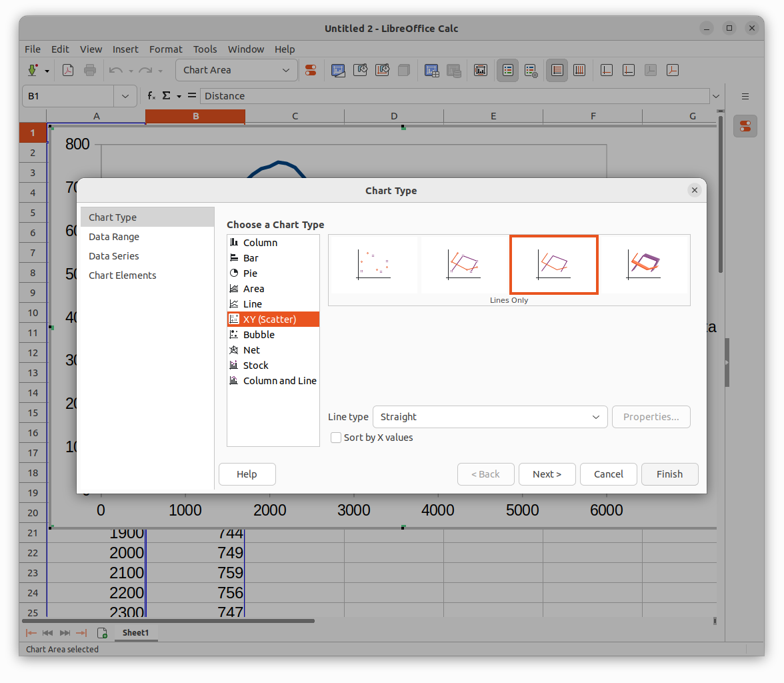Expand the Line type Straight dropdown

pos(595,417)
